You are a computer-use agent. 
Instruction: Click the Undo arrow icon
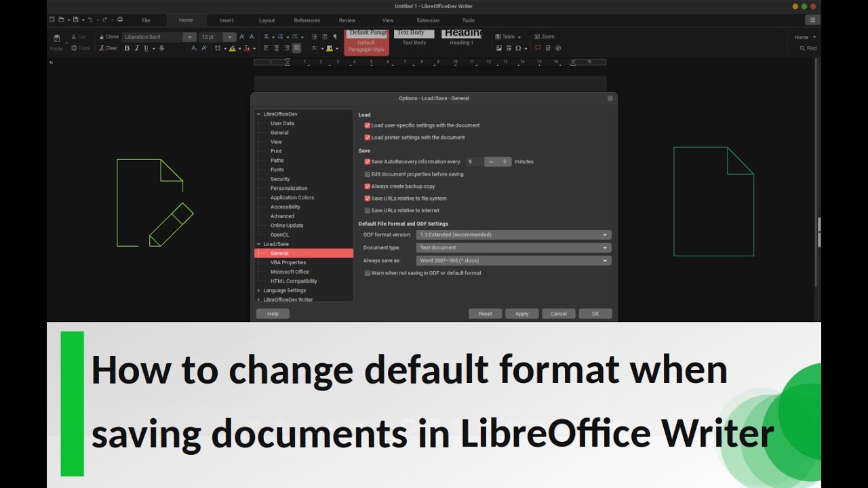tap(90, 20)
